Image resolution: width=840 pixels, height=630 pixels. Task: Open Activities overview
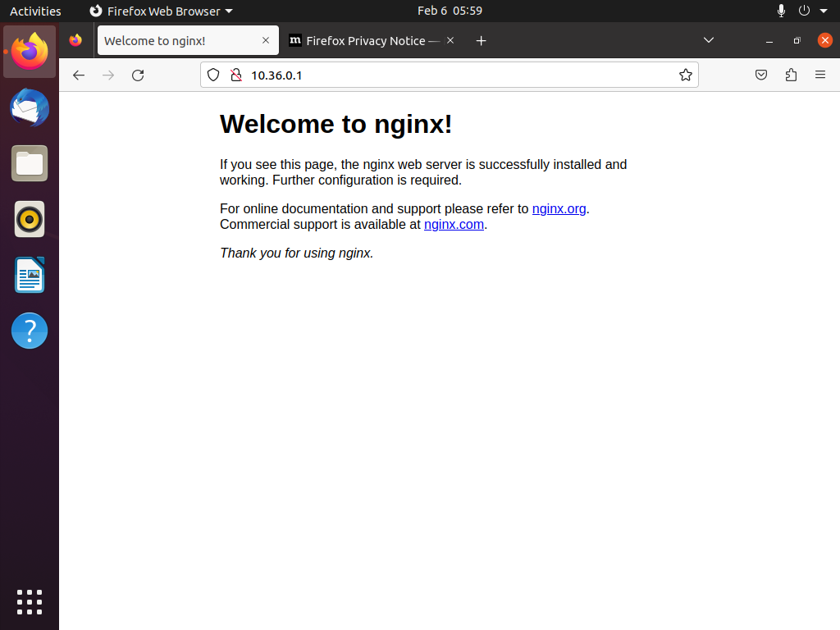(x=35, y=11)
